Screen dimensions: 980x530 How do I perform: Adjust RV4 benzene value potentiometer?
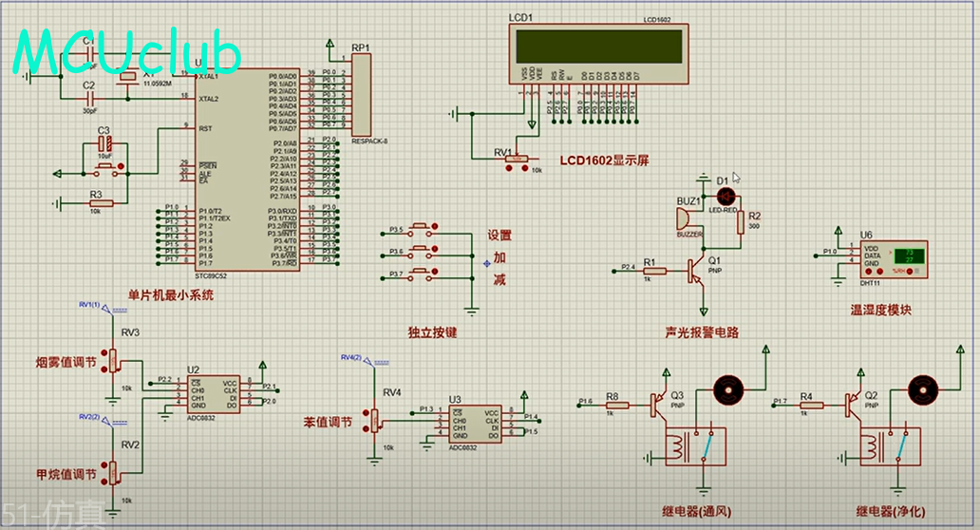click(x=374, y=420)
